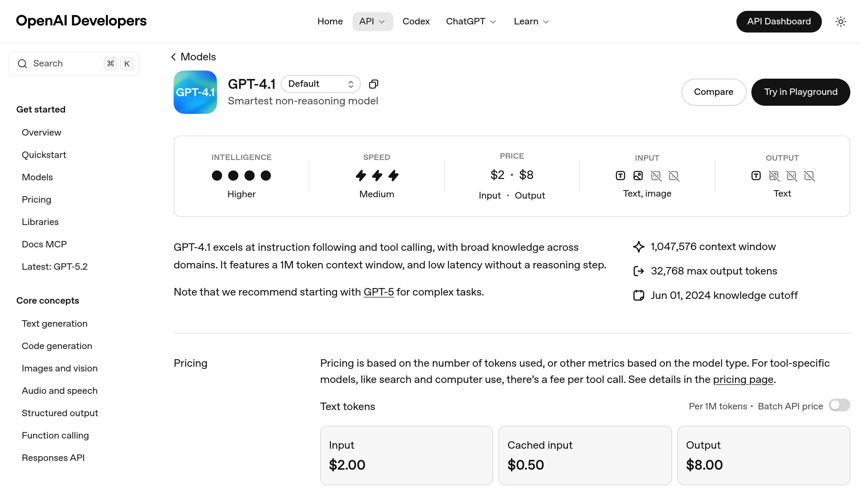Image resolution: width=868 pixels, height=488 pixels.
Task: Click the text input modality icon
Action: [620, 176]
